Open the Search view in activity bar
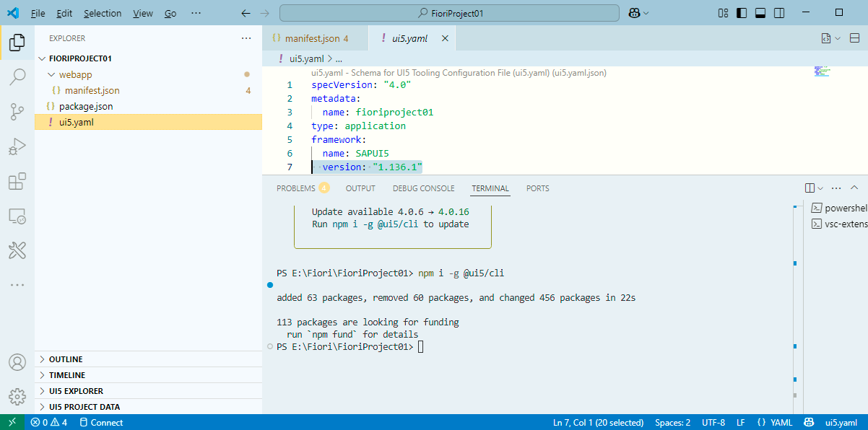Screen dimensions: 868x430 [x=17, y=76]
